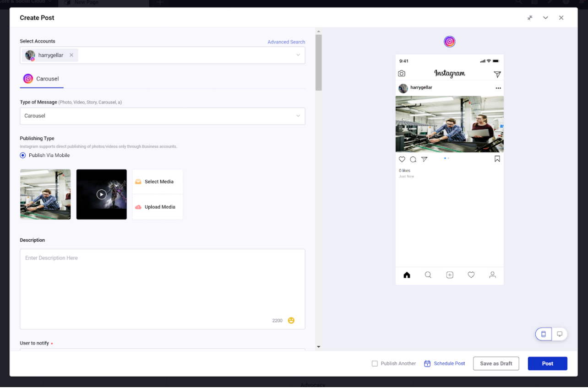Image resolution: width=588 pixels, height=389 pixels.
Task: Play the video media thumbnail
Action: pyautogui.click(x=102, y=194)
